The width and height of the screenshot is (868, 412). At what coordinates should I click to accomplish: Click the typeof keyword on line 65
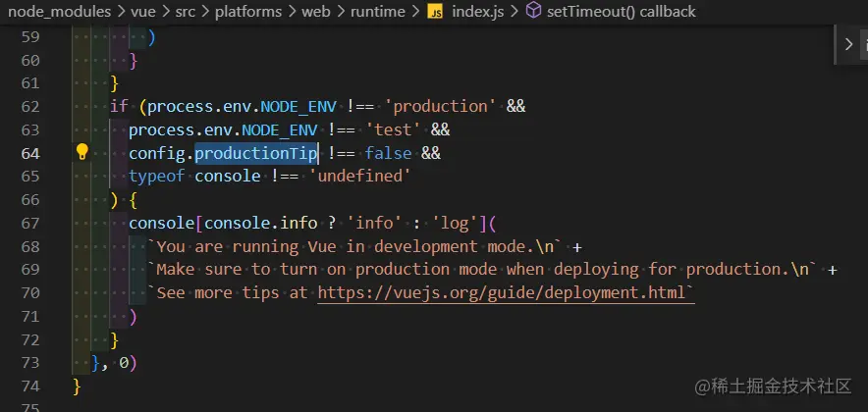(x=157, y=176)
